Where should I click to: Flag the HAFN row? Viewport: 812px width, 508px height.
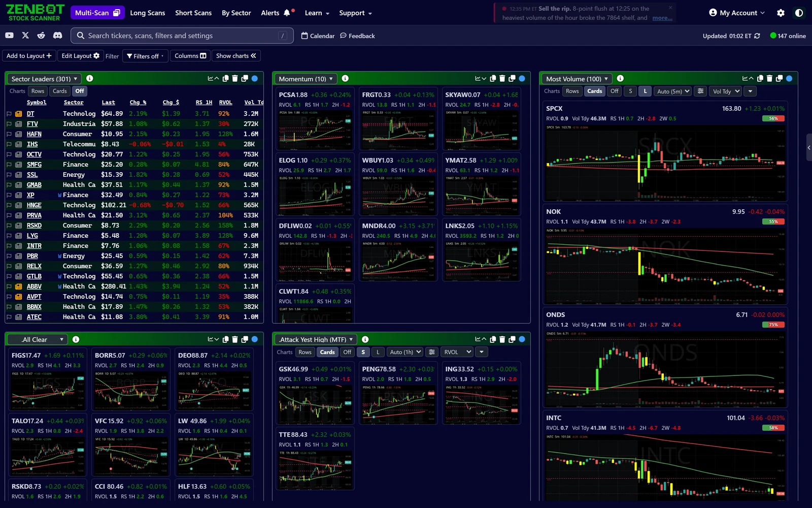click(9, 134)
